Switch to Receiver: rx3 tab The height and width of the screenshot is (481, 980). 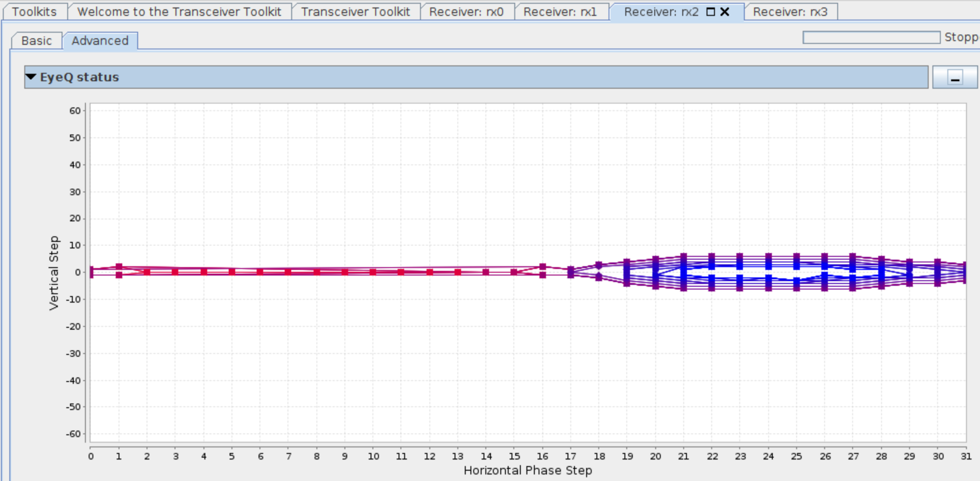coord(790,12)
